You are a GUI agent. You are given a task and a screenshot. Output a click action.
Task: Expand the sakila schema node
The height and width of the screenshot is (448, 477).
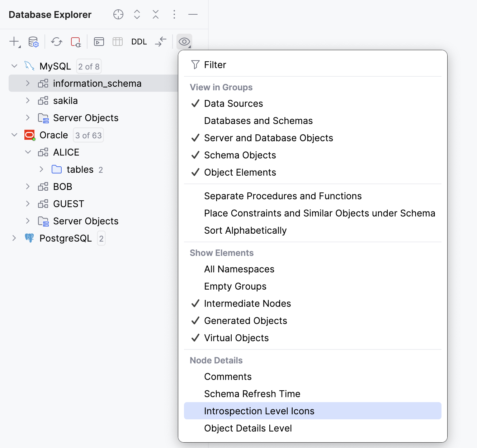coord(28,101)
